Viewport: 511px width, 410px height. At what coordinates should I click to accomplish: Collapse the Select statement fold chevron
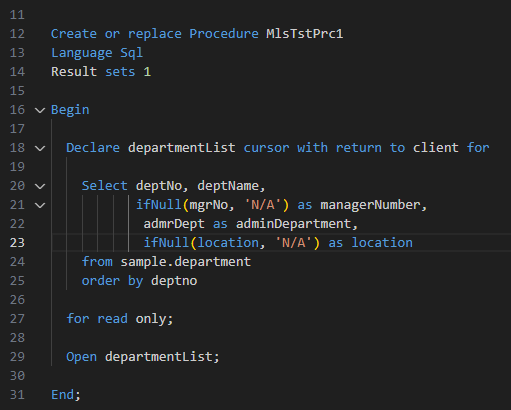[x=40, y=186]
